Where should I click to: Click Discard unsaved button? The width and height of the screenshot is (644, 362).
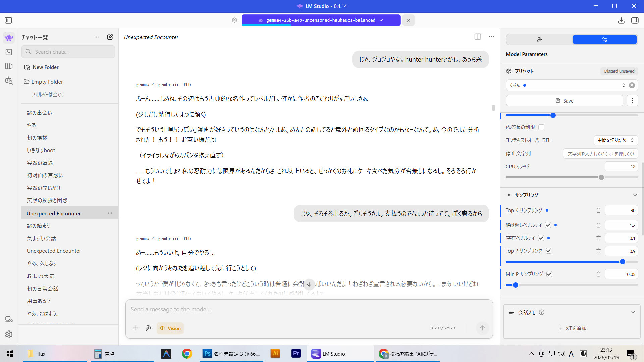coord(619,71)
